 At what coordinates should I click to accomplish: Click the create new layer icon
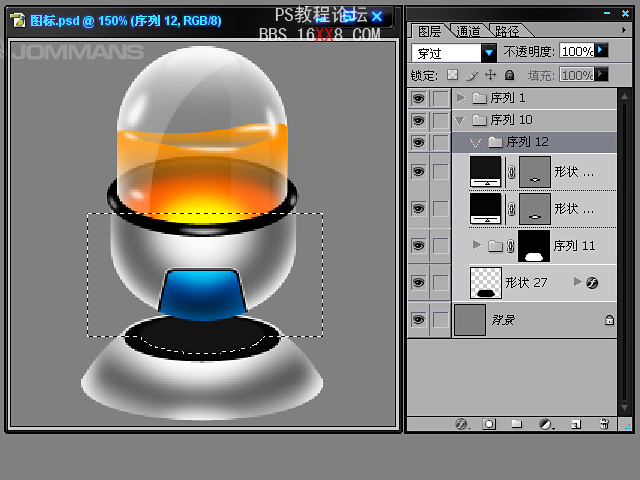(x=575, y=424)
